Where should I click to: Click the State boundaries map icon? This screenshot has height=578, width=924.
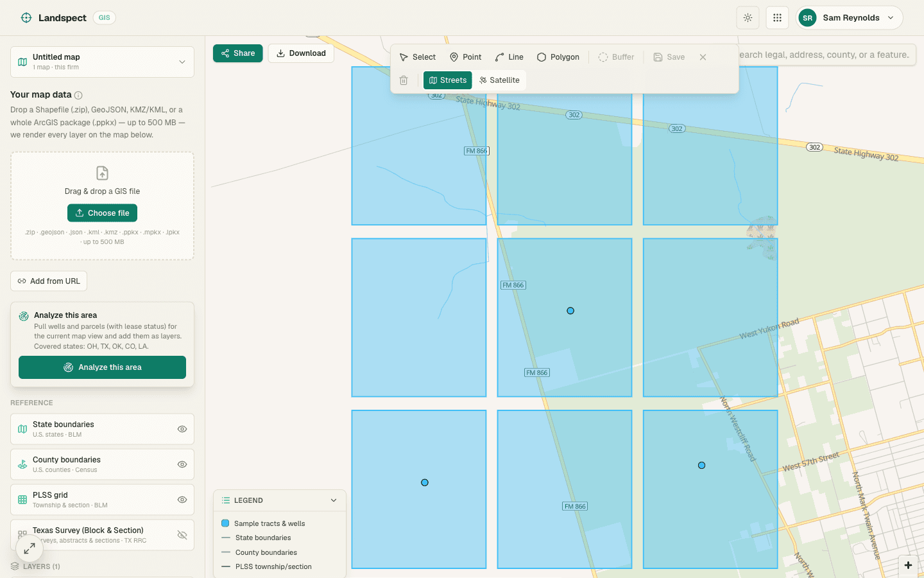tap(22, 429)
